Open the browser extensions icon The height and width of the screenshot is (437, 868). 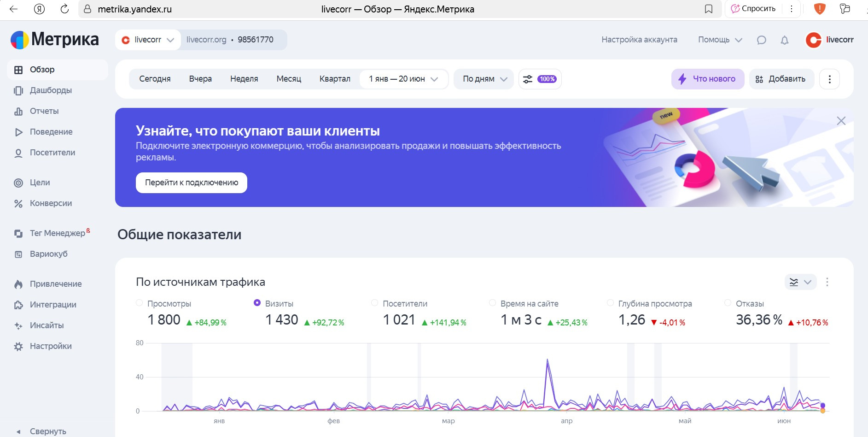click(845, 9)
